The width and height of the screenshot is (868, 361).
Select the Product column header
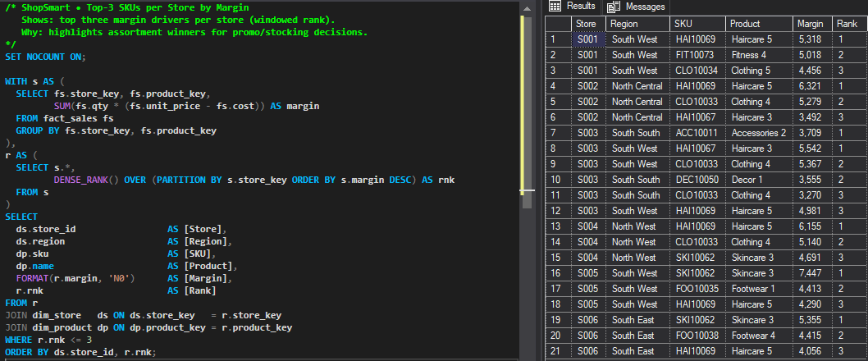click(x=757, y=24)
